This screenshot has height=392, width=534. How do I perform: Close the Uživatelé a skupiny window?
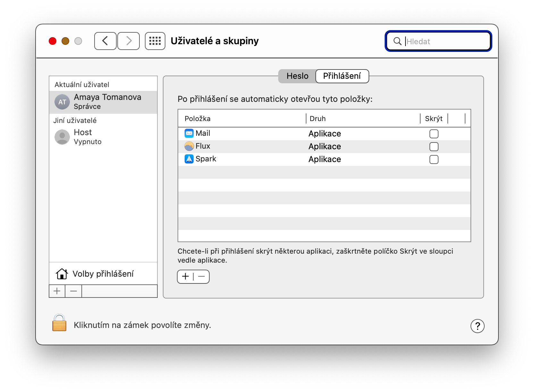click(x=53, y=41)
